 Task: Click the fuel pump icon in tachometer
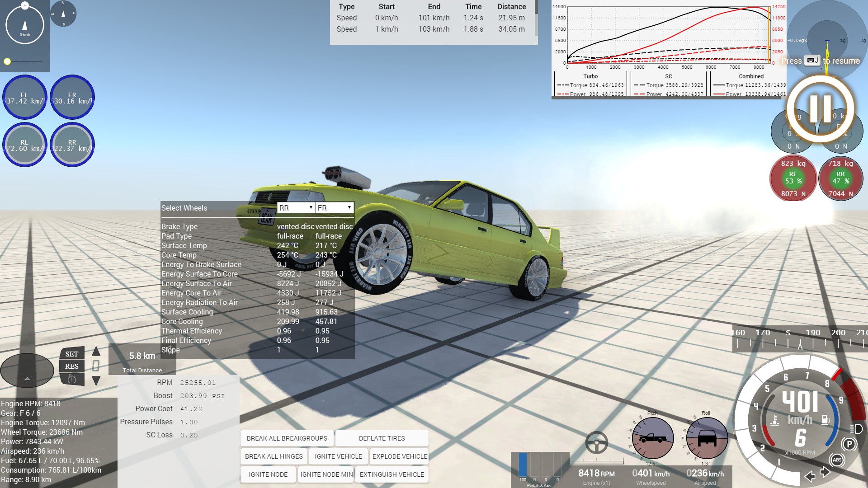(826, 420)
